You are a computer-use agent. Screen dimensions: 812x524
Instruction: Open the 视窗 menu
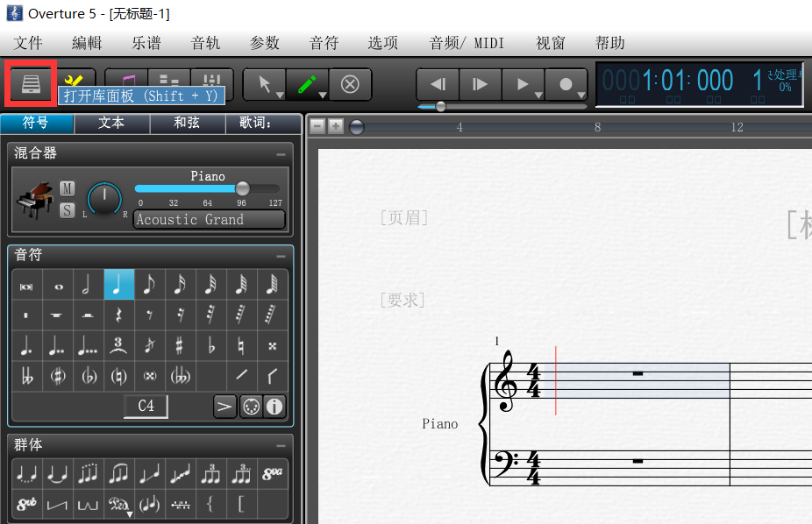point(550,42)
